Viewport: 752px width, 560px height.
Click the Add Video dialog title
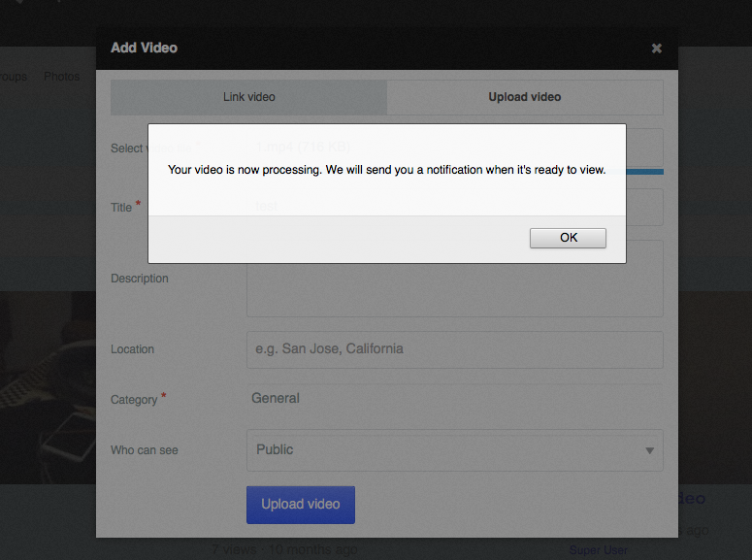(144, 48)
